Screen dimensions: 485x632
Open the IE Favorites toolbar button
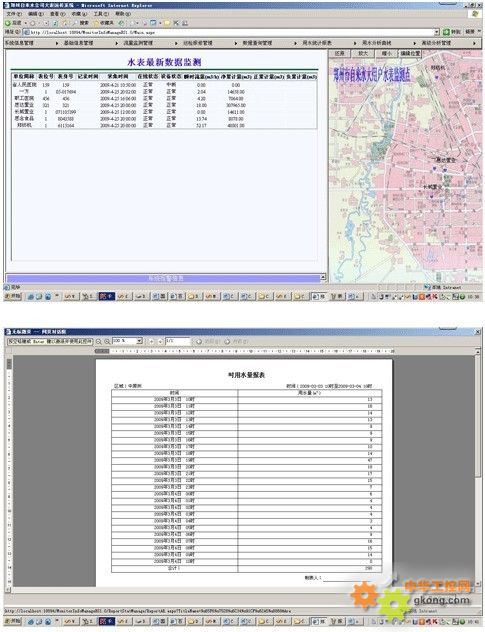(105, 23)
